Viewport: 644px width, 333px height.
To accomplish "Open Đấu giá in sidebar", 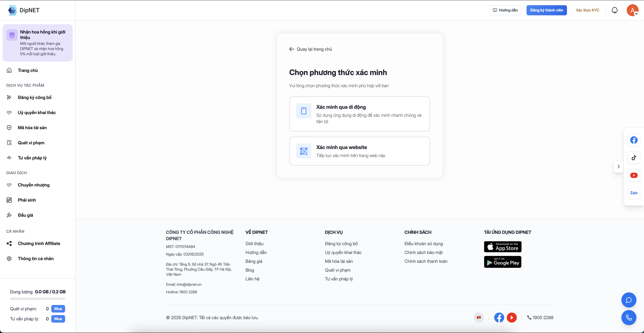I will click(x=38, y=215).
